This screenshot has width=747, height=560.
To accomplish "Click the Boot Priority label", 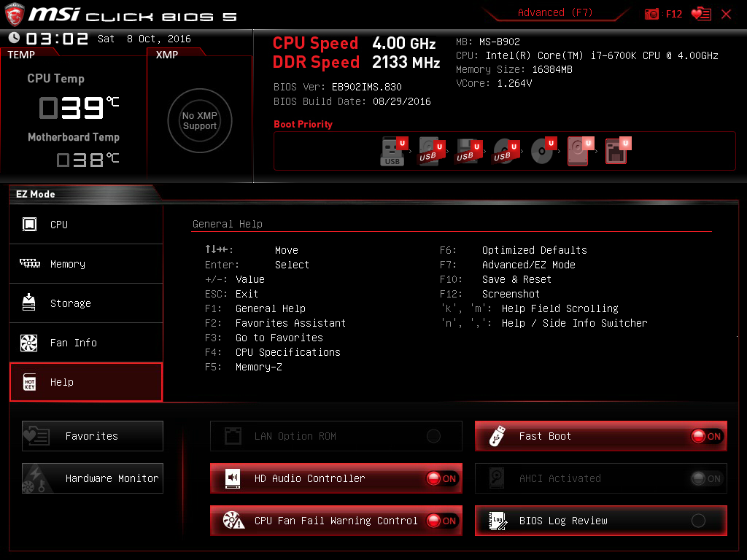I will pyautogui.click(x=303, y=124).
